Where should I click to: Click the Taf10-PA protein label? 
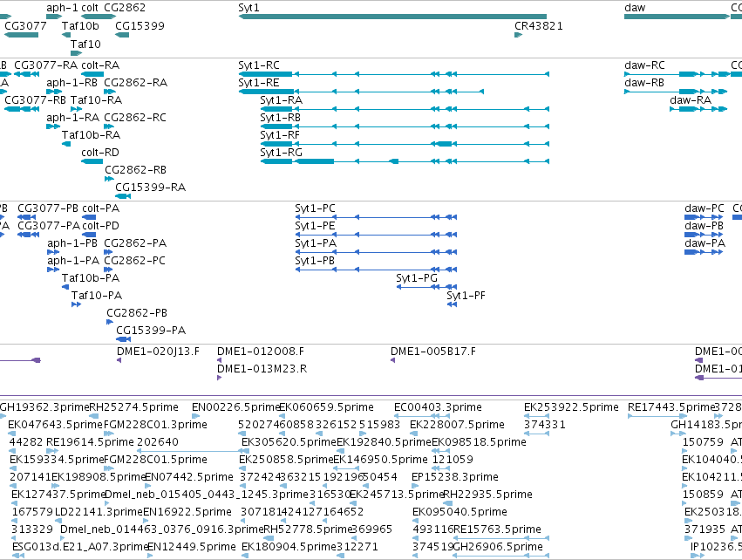pyautogui.click(x=97, y=296)
